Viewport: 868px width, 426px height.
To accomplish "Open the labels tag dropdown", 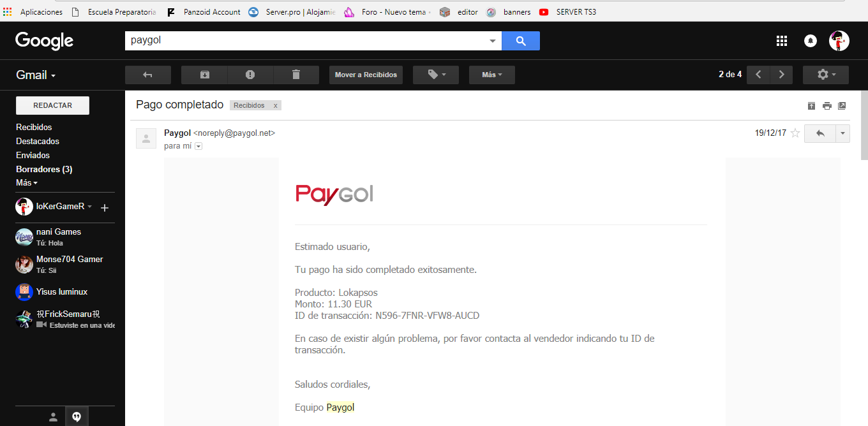I will click(x=436, y=75).
